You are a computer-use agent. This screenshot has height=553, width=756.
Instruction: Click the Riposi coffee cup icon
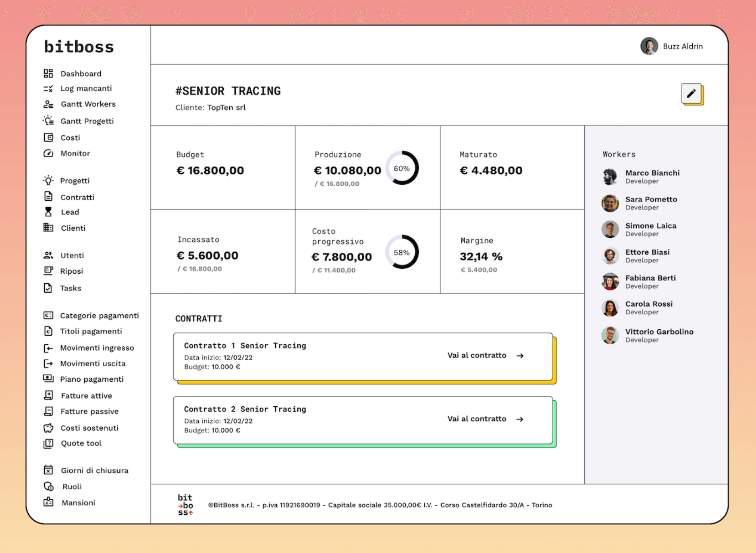(48, 271)
